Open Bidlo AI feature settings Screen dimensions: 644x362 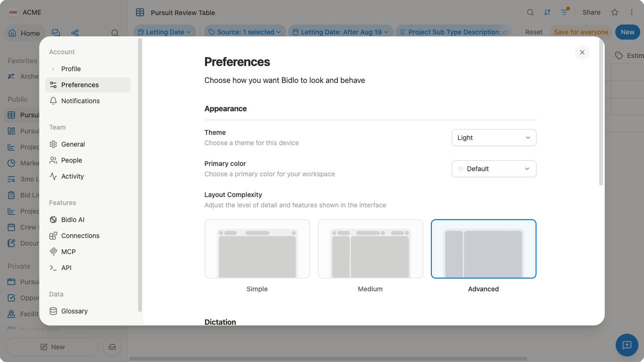coord(88,220)
